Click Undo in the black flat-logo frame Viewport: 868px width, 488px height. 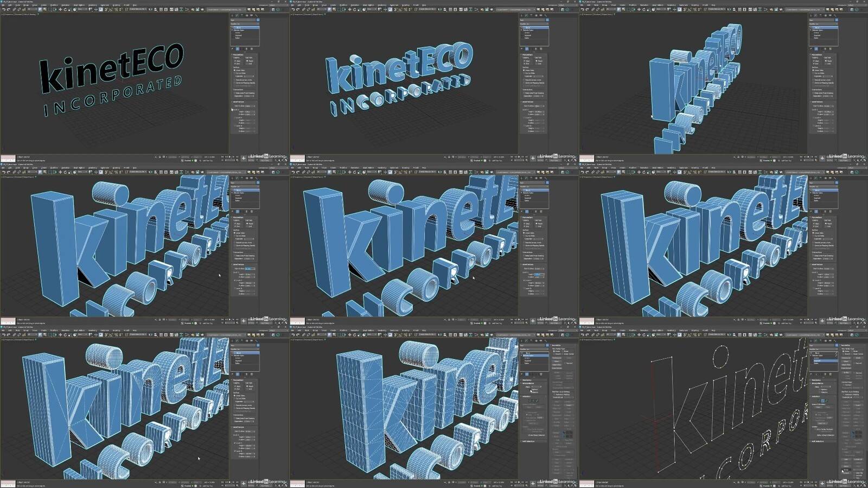[x=4, y=9]
